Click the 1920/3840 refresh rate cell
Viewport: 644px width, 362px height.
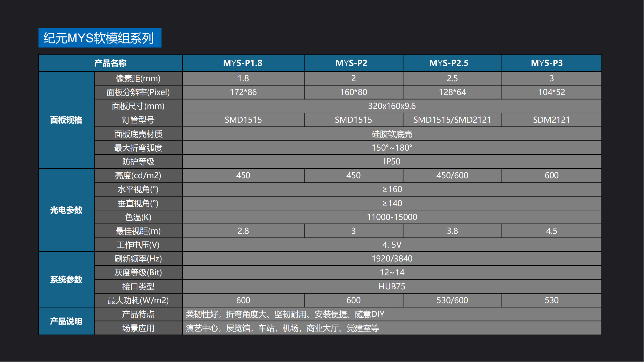pyautogui.click(x=392, y=259)
